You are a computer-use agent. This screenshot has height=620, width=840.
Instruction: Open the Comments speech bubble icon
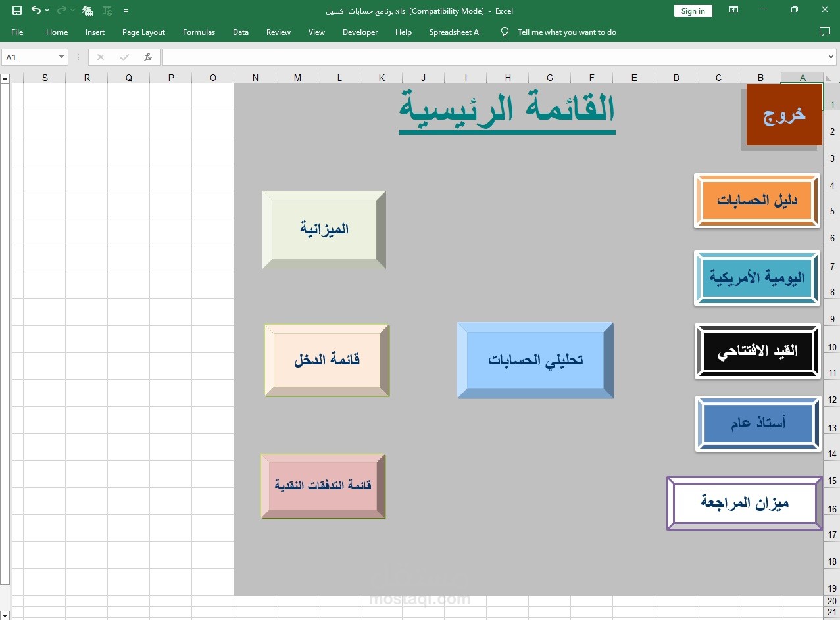(824, 32)
